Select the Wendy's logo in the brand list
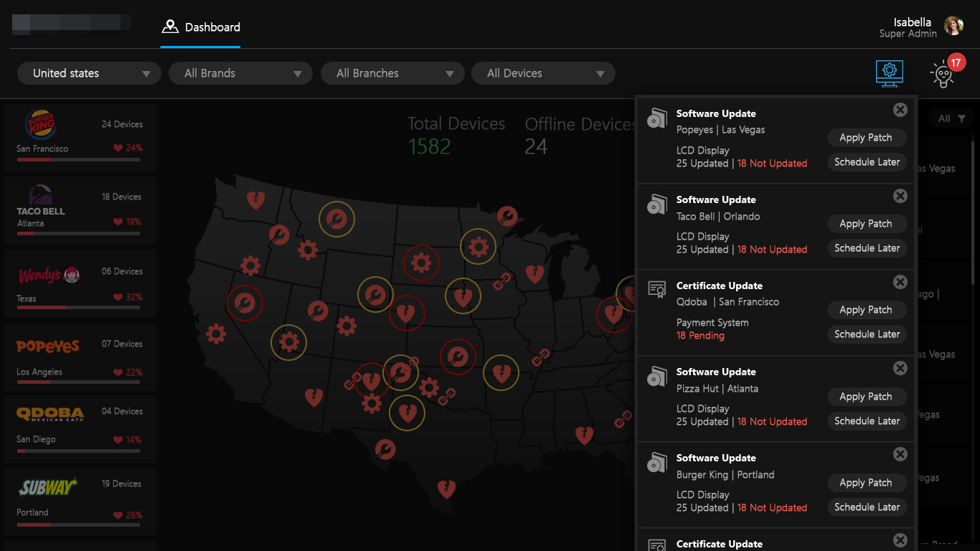 (49, 275)
